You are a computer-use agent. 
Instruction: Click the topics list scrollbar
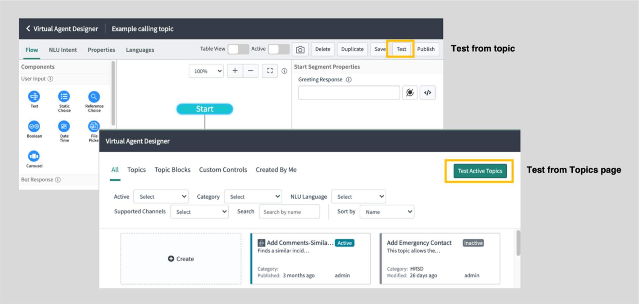(x=518, y=243)
